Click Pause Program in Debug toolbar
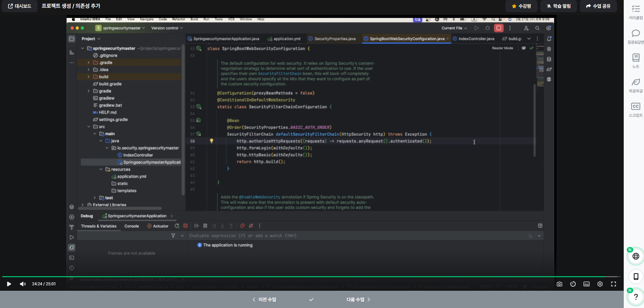Viewport: 644px width, 308px height. 205,226
